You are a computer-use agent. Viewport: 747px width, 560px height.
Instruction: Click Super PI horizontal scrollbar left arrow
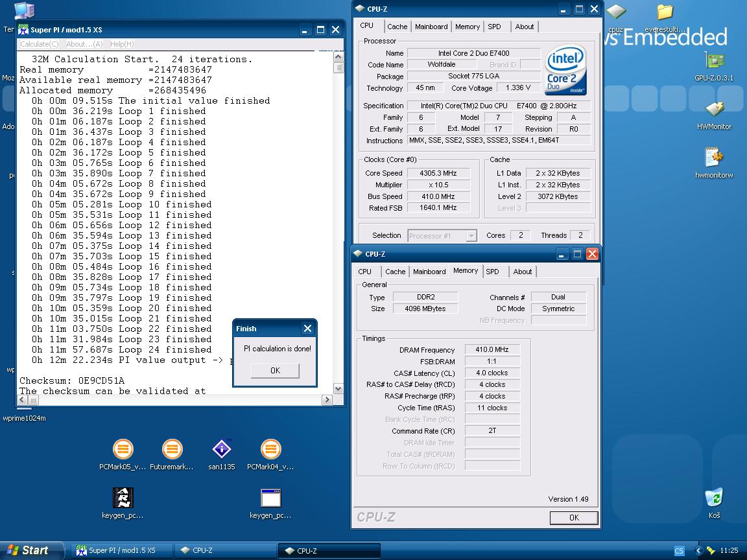pos(23,400)
